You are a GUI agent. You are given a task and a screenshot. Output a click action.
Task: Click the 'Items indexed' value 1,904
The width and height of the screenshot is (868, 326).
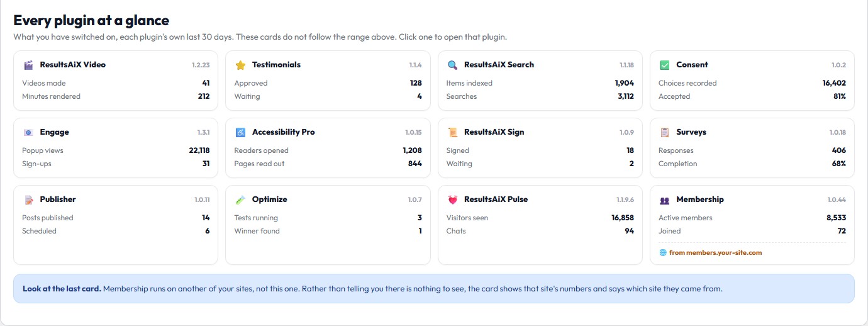[x=625, y=83]
